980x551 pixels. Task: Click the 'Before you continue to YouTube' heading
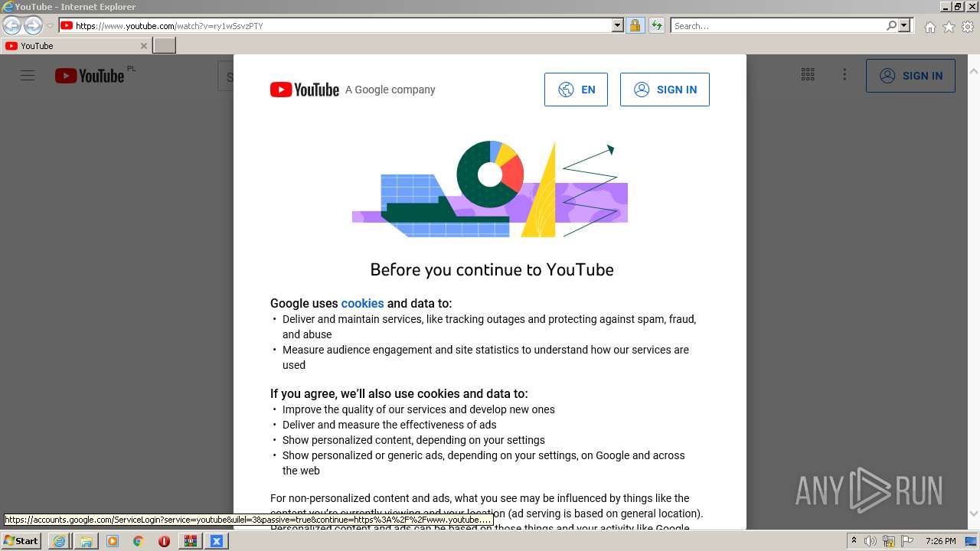point(492,269)
